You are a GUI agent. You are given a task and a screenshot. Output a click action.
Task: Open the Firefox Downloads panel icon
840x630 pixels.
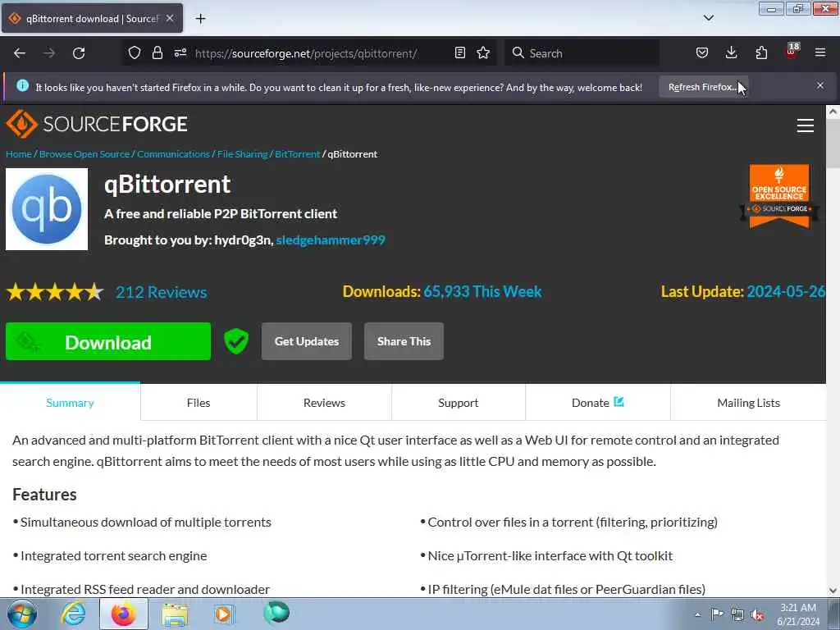click(x=731, y=52)
